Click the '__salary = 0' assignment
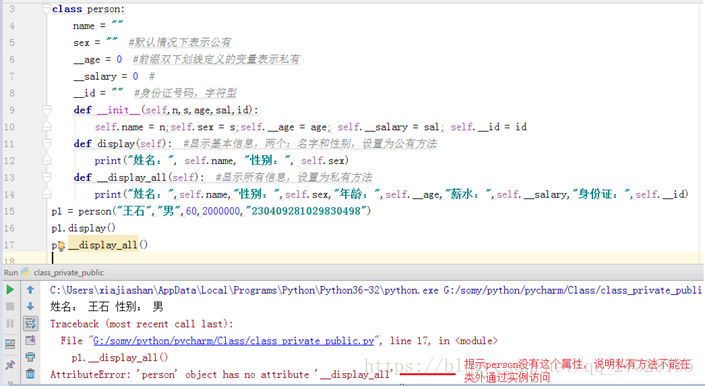 tap(106, 76)
